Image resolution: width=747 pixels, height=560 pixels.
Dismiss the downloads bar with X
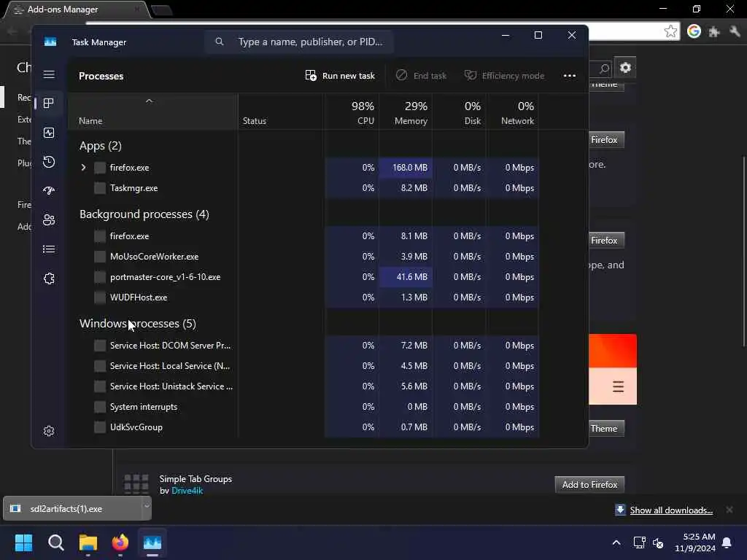(x=729, y=510)
